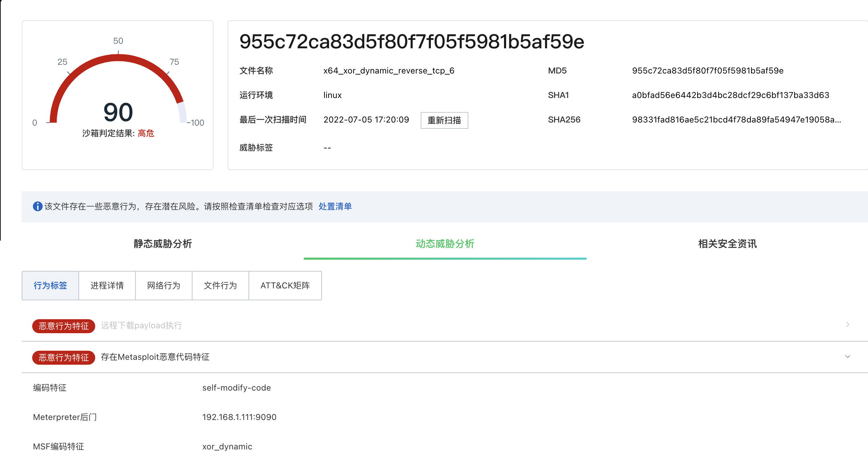This screenshot has width=868, height=462.
Task: Show the 文件行为 sub-tab
Action: click(220, 286)
